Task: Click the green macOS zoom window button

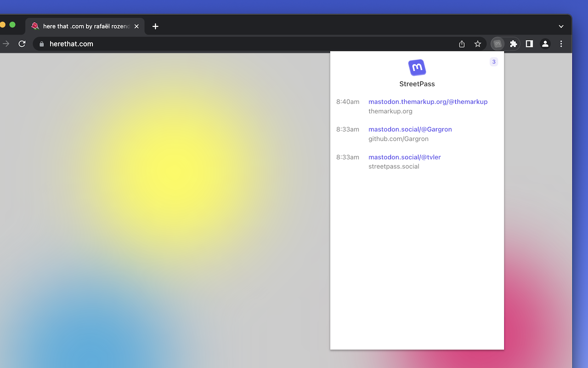Action: click(x=12, y=25)
